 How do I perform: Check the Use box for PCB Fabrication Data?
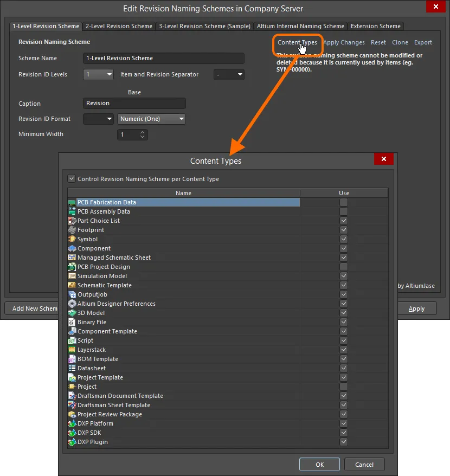pos(344,202)
